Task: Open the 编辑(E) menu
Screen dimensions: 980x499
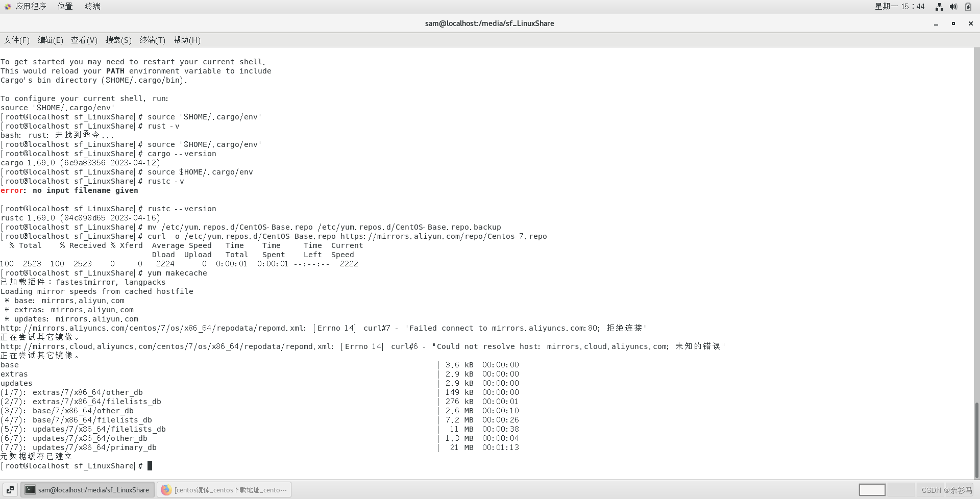Action: pyautogui.click(x=50, y=40)
